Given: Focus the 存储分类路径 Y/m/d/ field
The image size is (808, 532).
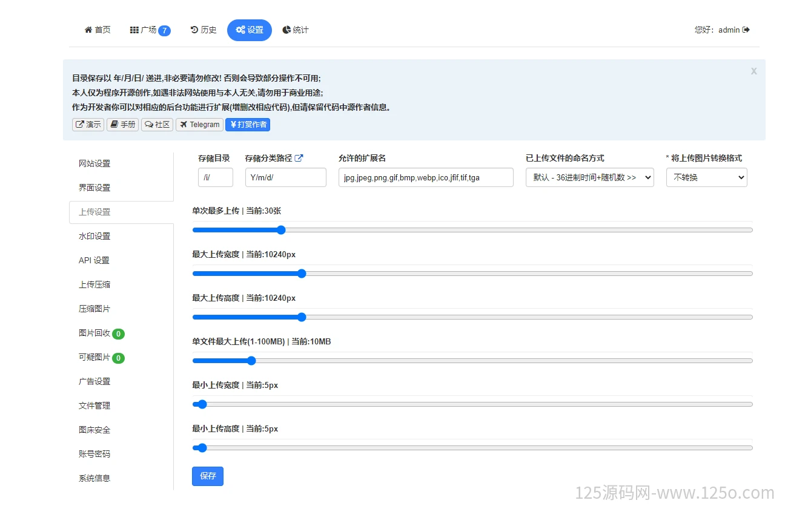Looking at the screenshot, I should (x=286, y=177).
